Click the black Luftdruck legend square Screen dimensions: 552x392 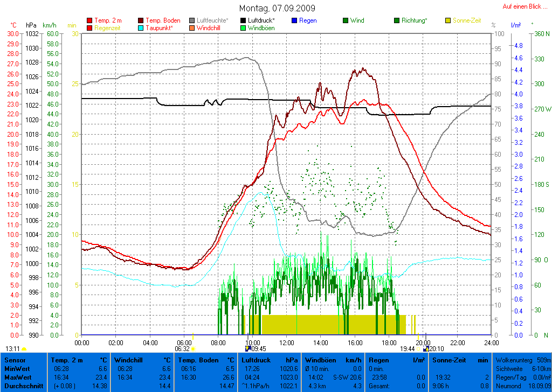[244, 20]
